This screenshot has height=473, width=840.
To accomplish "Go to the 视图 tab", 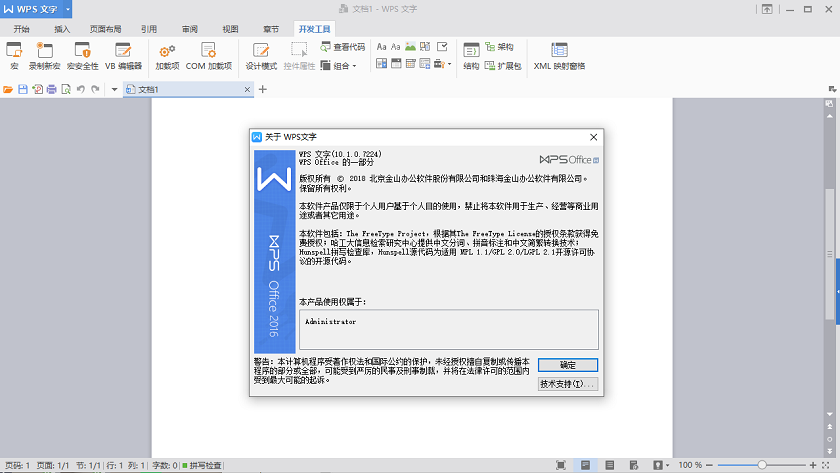I will point(230,29).
